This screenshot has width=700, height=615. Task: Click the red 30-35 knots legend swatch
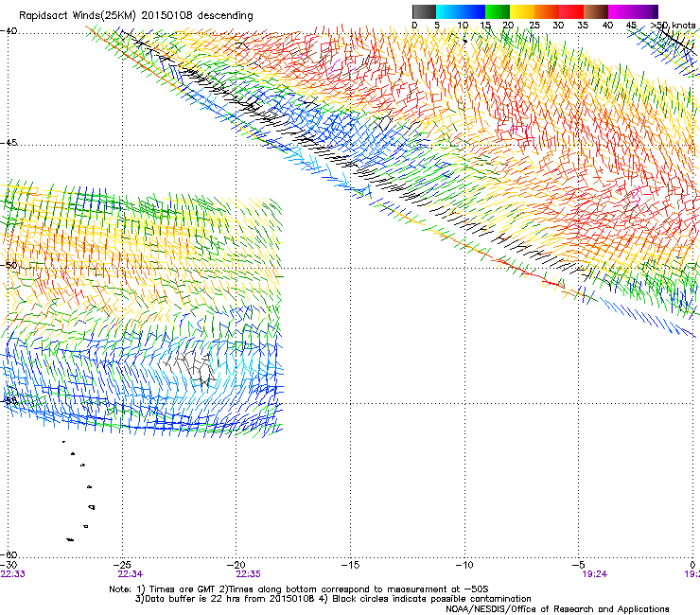(571, 11)
